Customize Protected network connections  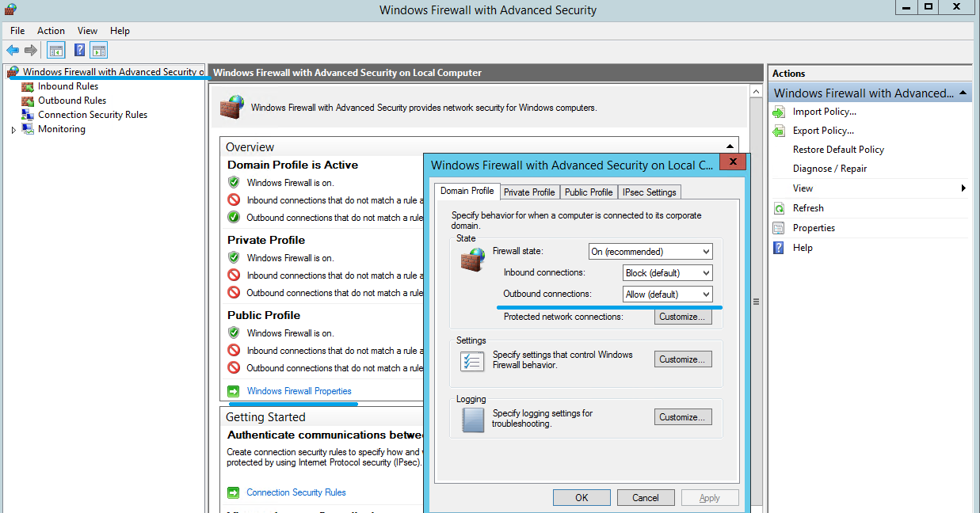[x=683, y=317]
